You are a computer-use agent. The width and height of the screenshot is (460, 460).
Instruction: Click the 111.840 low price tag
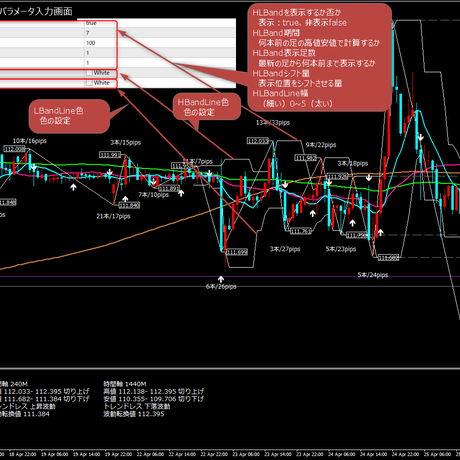tap(129, 205)
